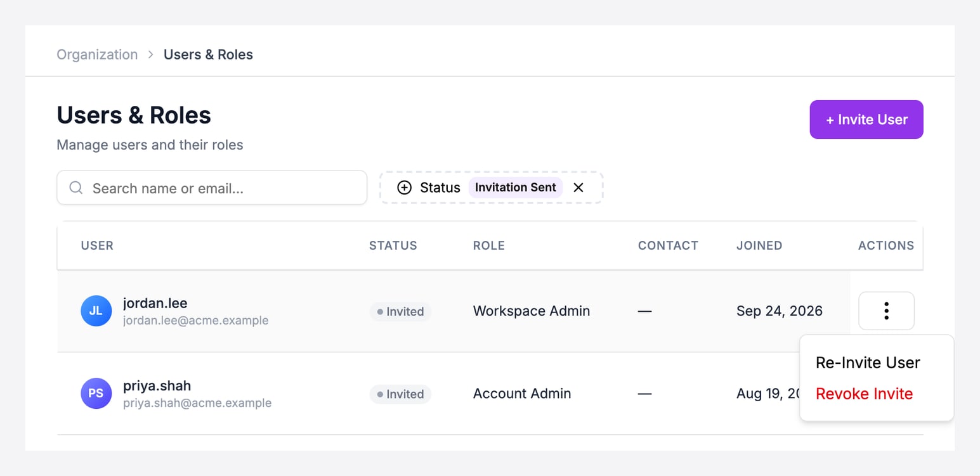Screen dimensions: 980x476
Task: Click the Account Admin role cell
Action: point(522,394)
